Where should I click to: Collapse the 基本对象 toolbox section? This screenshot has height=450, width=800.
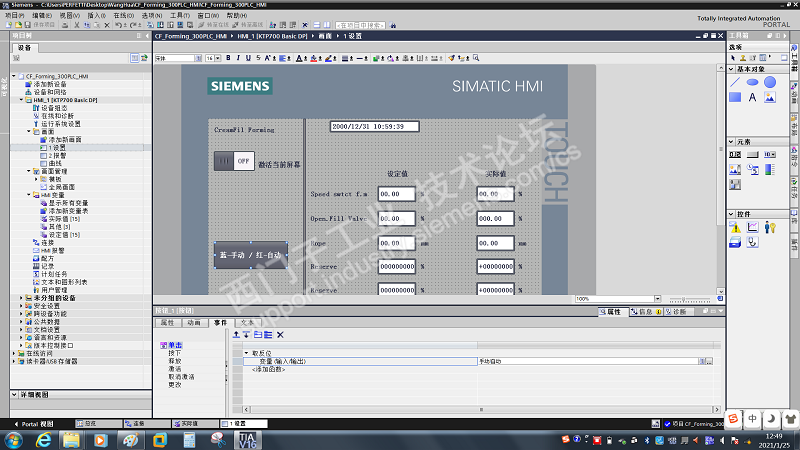[731, 69]
